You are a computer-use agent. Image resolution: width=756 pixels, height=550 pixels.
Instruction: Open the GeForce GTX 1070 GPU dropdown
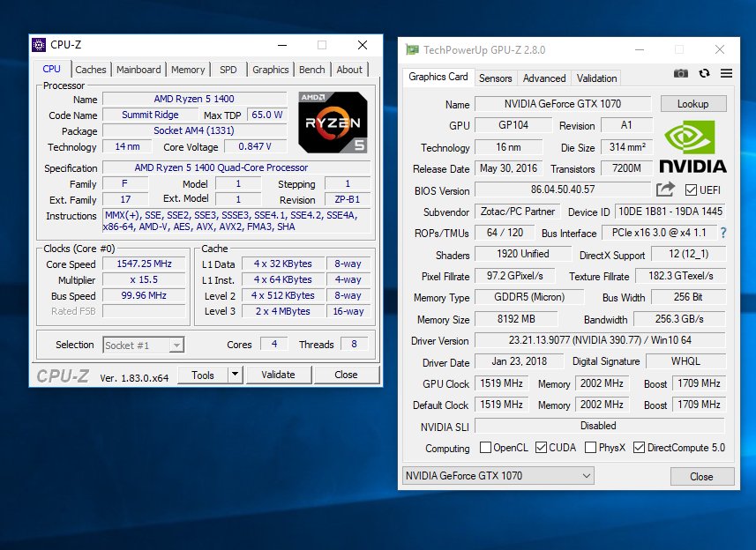(x=498, y=476)
